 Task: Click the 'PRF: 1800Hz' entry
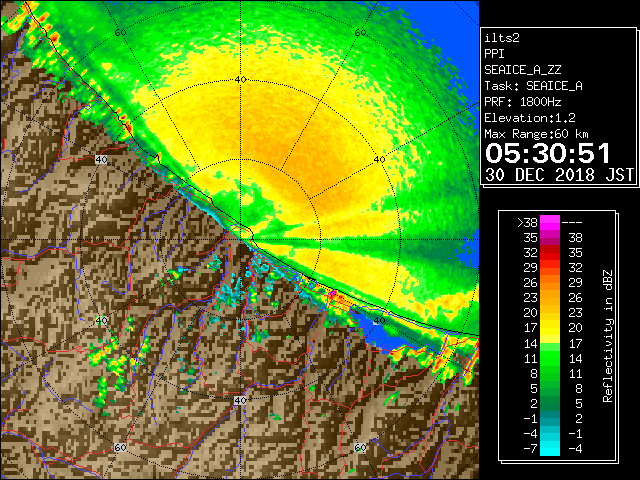523,102
